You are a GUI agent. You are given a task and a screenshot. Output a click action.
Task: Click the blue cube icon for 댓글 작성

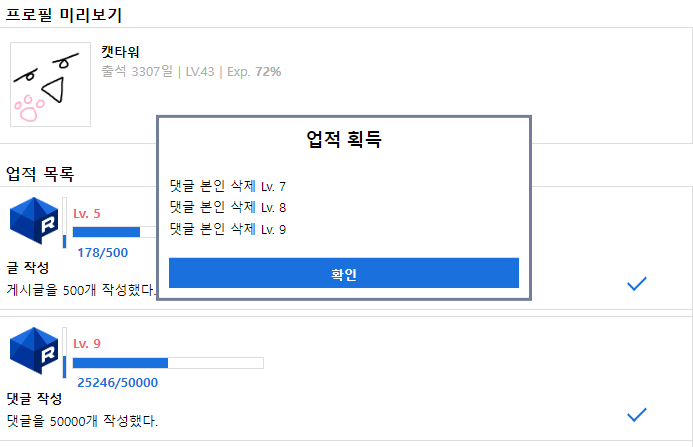click(34, 351)
